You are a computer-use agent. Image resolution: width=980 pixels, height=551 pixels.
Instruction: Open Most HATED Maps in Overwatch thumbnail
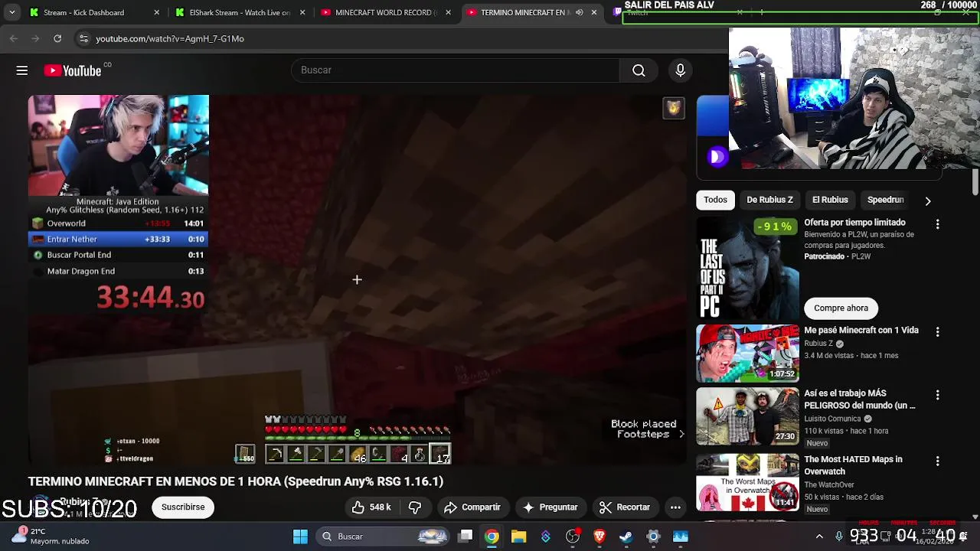click(747, 482)
